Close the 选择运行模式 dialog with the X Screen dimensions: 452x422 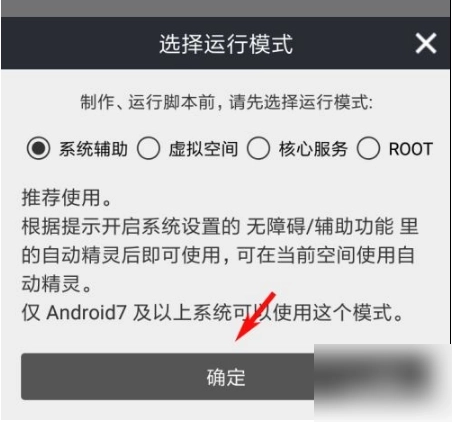click(426, 43)
